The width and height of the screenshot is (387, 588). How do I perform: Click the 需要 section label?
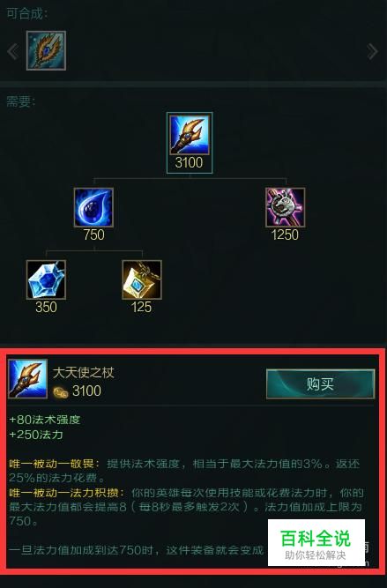pyautogui.click(x=20, y=101)
